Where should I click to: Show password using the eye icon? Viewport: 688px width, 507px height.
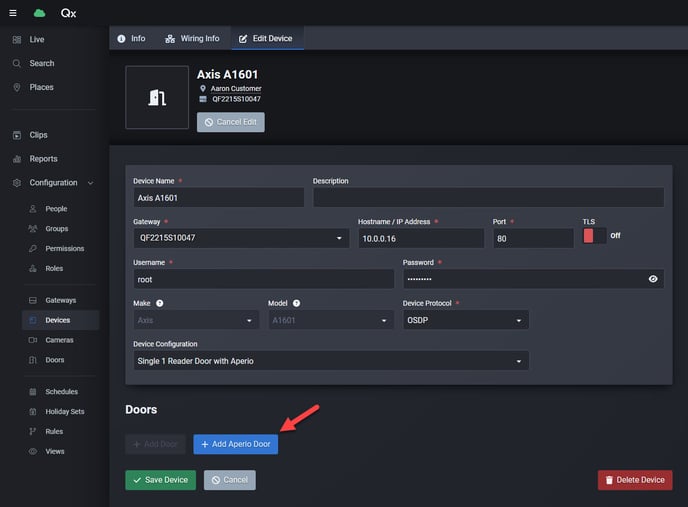pos(653,279)
